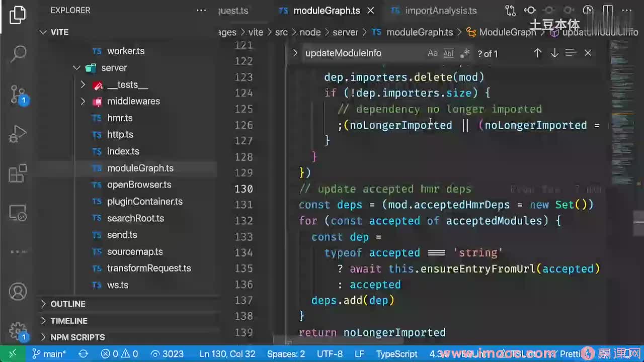Click the node breadcrumb segment
This screenshot has height=362, width=644.
pos(310,32)
